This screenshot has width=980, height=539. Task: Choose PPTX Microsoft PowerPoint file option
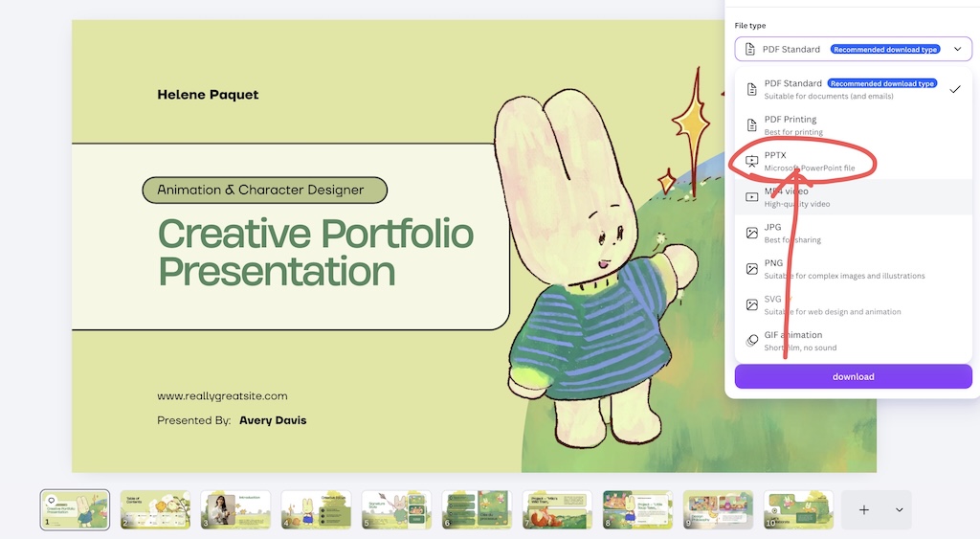click(x=853, y=162)
